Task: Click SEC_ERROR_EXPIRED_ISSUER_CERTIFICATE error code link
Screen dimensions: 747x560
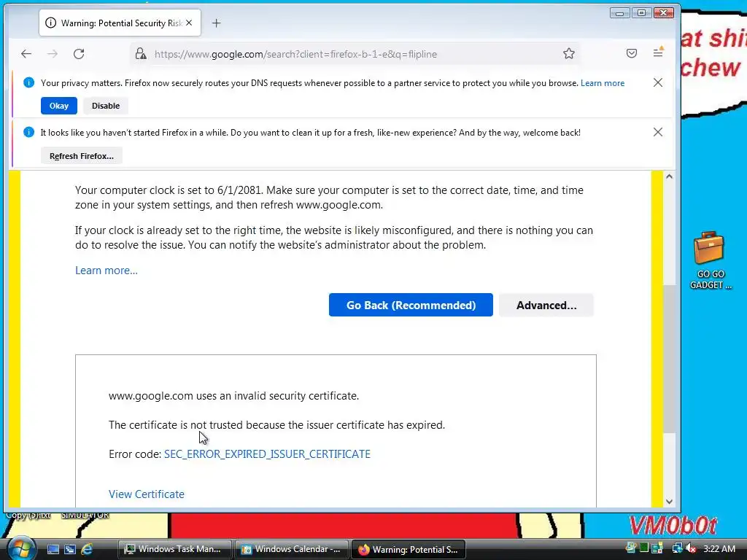Action: tap(267, 454)
